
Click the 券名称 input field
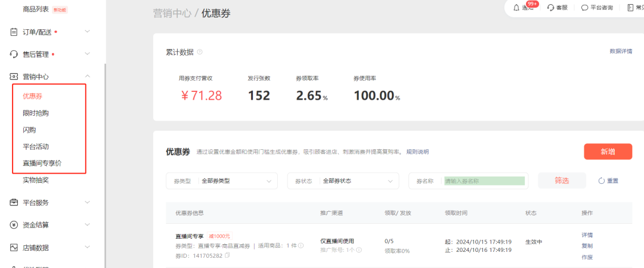[484, 181]
